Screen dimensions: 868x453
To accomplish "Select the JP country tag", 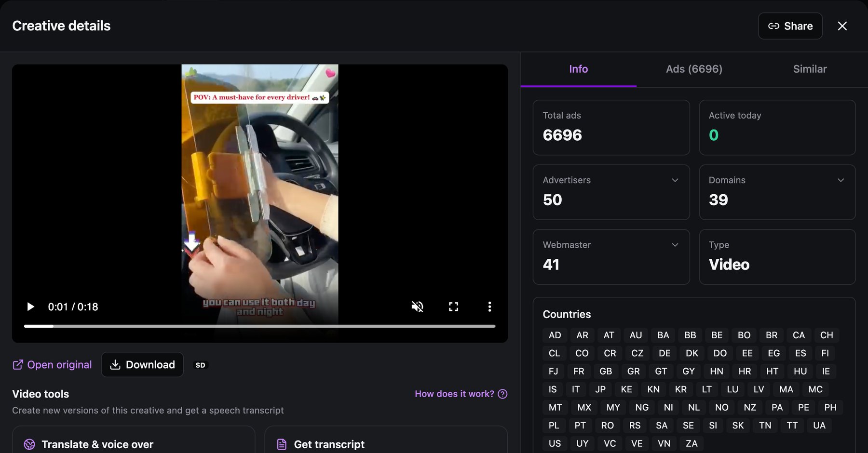I will [600, 389].
